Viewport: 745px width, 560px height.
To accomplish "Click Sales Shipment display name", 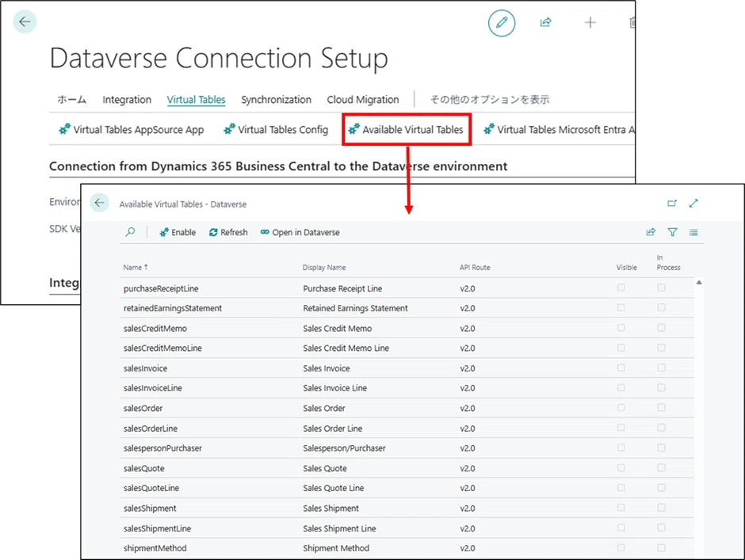I will [330, 509].
